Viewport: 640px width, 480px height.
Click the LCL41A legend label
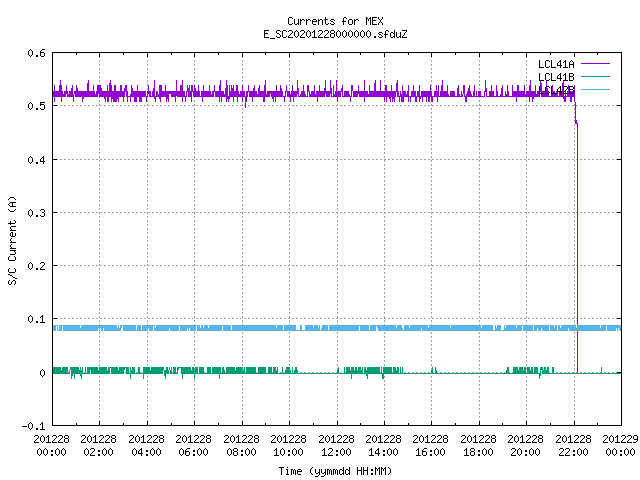(x=556, y=64)
